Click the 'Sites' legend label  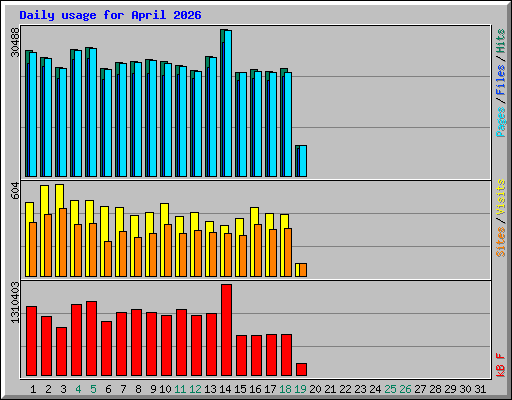[501, 242]
